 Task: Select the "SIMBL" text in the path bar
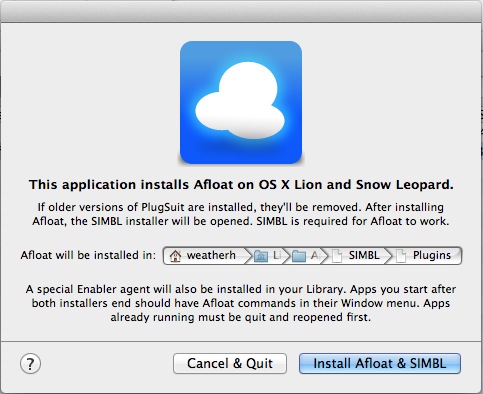[x=364, y=255]
